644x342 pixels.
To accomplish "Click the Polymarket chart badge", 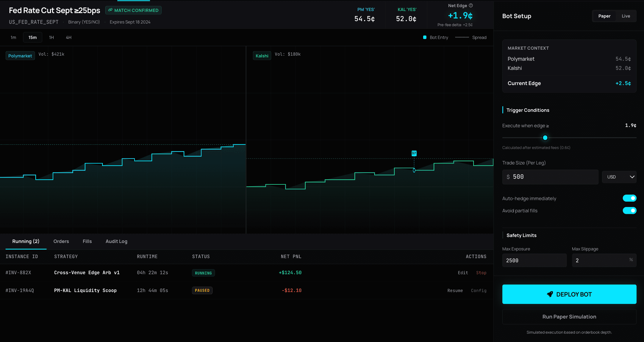I will point(20,56).
